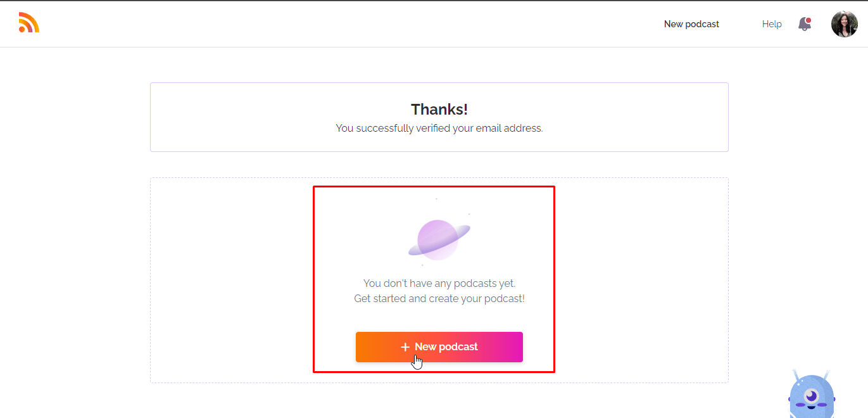Click the Thanks! heading
Viewport: 868px width, 418px height.
(439, 109)
